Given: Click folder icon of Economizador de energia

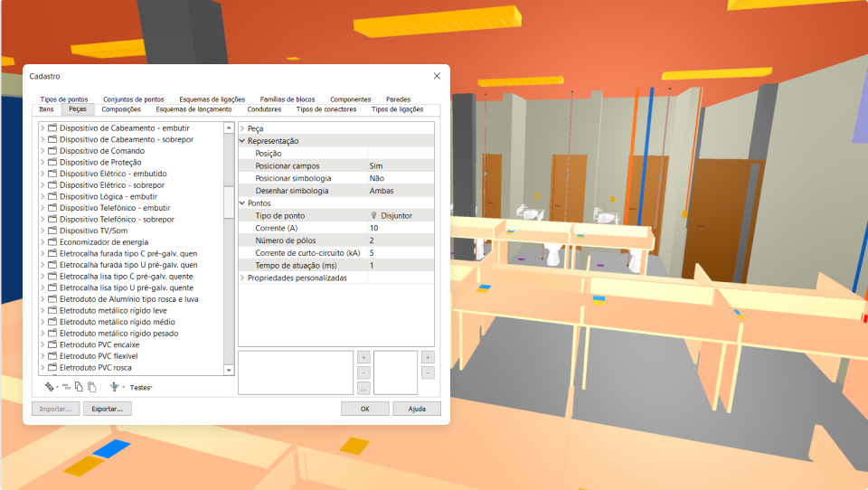Looking at the screenshot, I should click(x=52, y=242).
